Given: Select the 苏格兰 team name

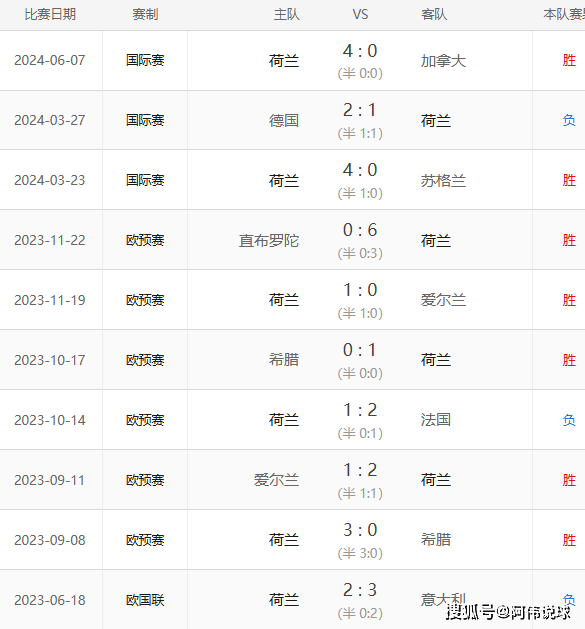Looking at the screenshot, I should (443, 181).
